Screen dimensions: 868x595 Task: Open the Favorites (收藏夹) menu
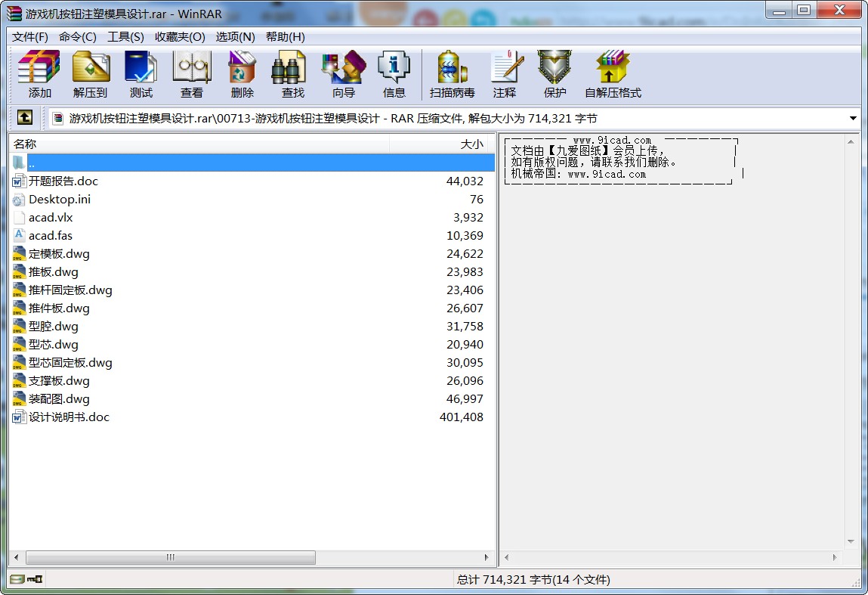[180, 37]
